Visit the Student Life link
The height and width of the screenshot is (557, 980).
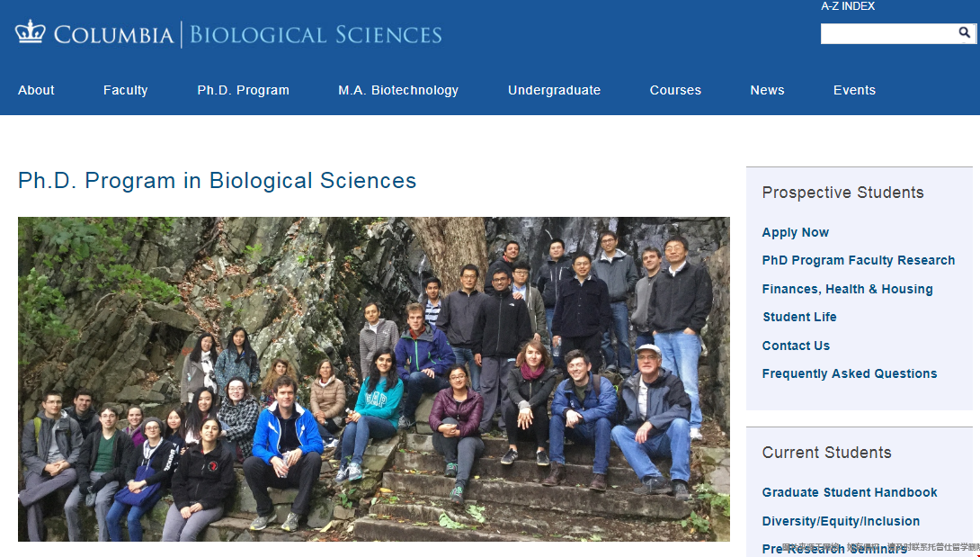(799, 317)
